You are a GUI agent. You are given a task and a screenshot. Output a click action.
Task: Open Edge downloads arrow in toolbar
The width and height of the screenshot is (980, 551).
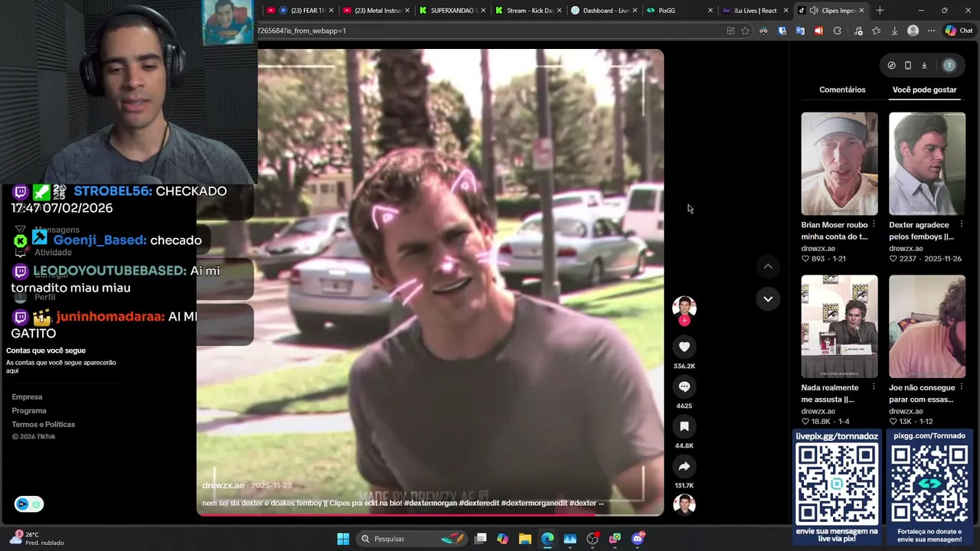(894, 31)
